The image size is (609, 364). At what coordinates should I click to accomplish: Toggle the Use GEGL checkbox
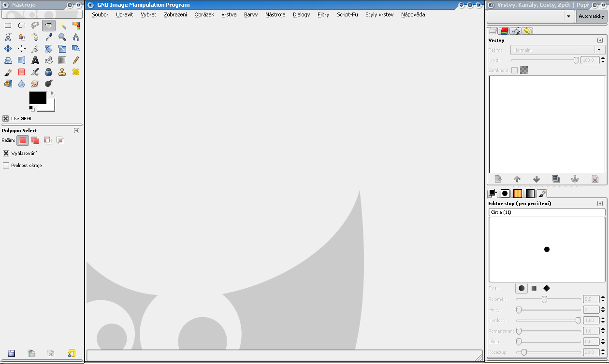pyautogui.click(x=6, y=118)
